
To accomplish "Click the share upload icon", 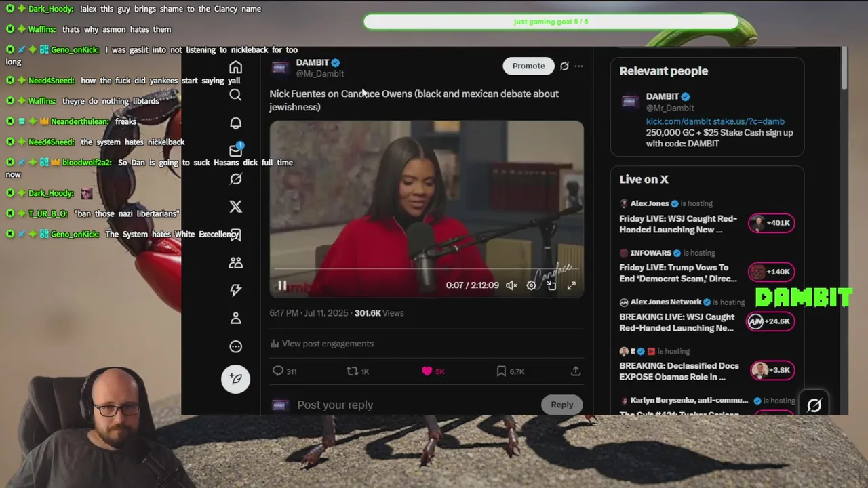I will (x=576, y=371).
